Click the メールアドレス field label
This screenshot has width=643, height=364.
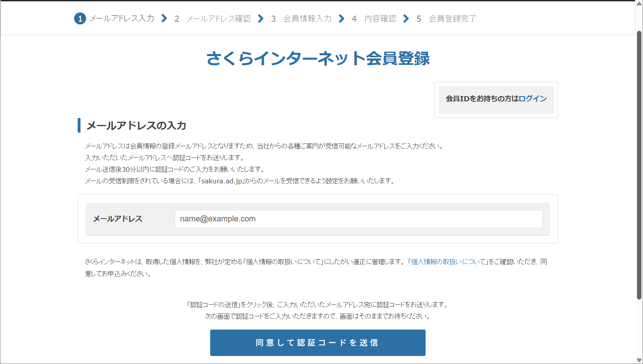point(118,219)
